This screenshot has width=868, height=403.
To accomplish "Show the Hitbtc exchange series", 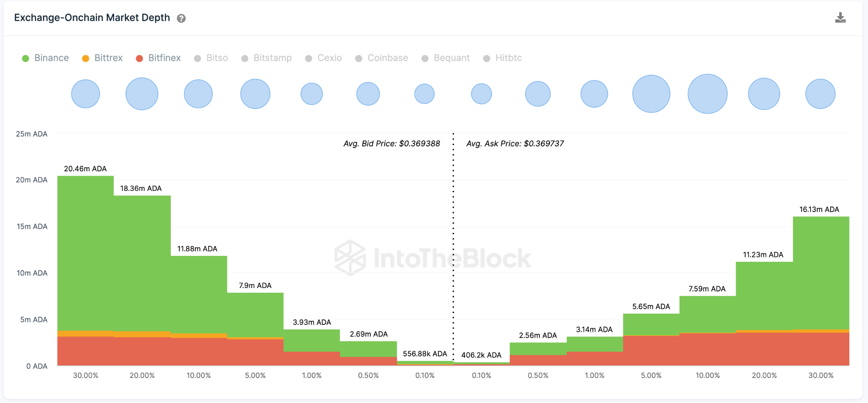I will tap(503, 58).
